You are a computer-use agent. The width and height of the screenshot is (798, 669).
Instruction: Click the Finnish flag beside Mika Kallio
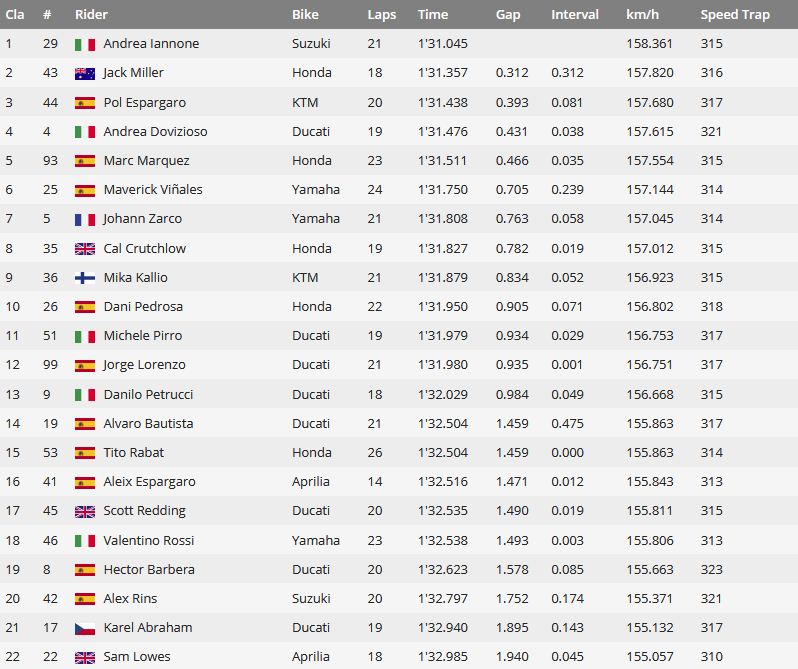coord(84,278)
